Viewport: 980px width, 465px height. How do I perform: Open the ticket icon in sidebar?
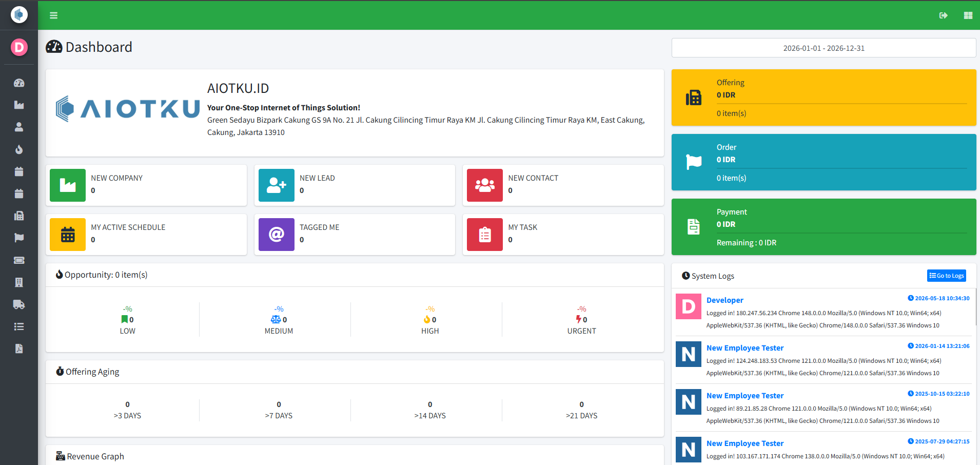tap(19, 260)
